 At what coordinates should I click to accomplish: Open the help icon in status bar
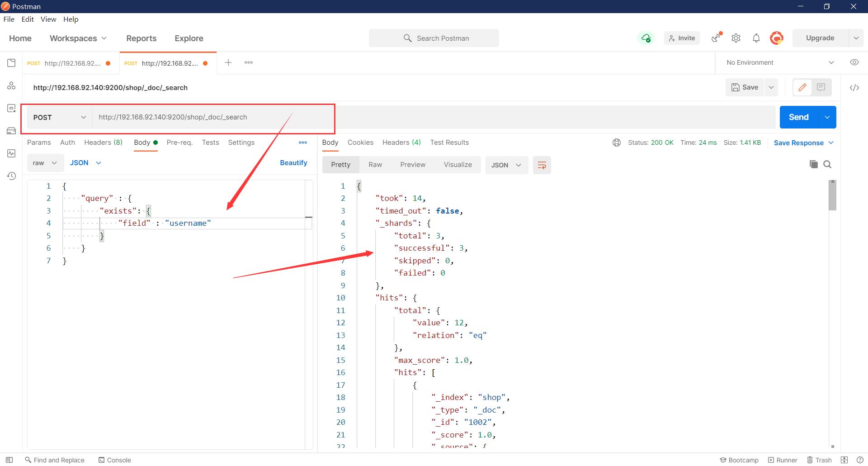[860, 460]
